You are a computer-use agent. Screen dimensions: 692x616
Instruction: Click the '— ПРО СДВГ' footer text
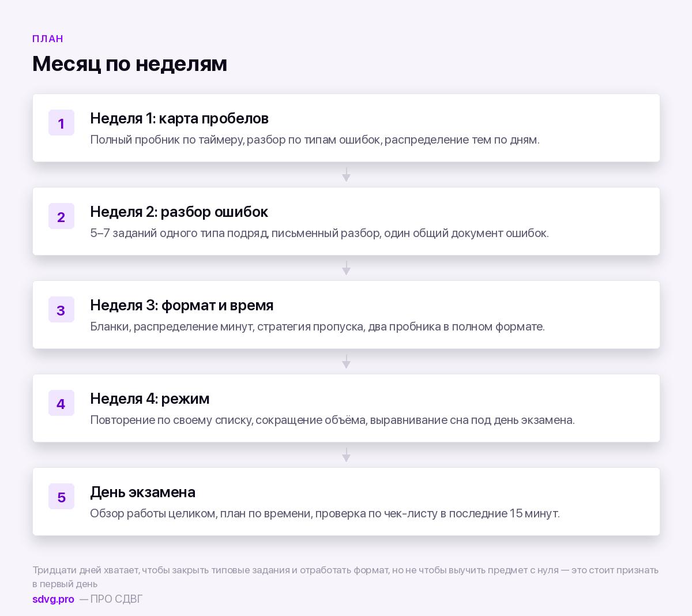pos(111,599)
